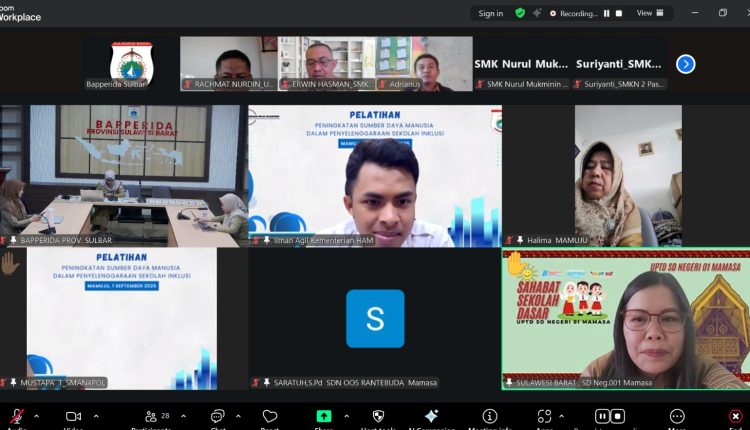Expand video options arrow next to camera
This screenshot has height=430, width=750.
[94, 416]
